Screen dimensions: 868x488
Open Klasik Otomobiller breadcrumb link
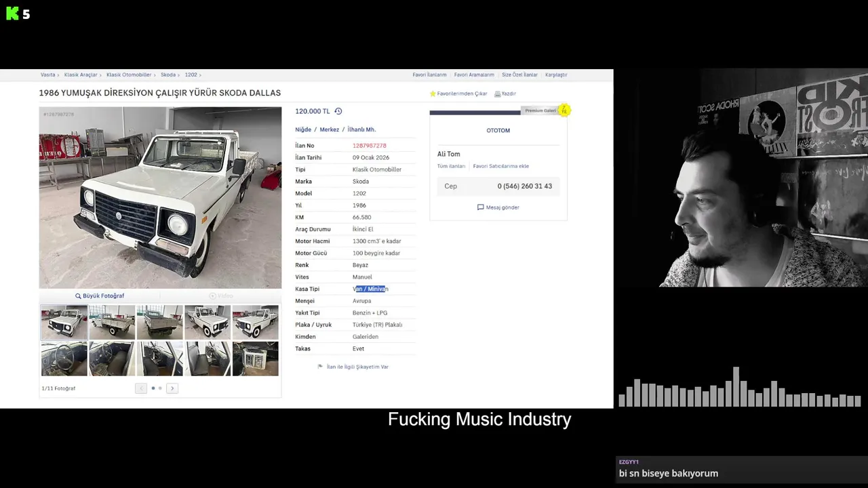click(129, 75)
